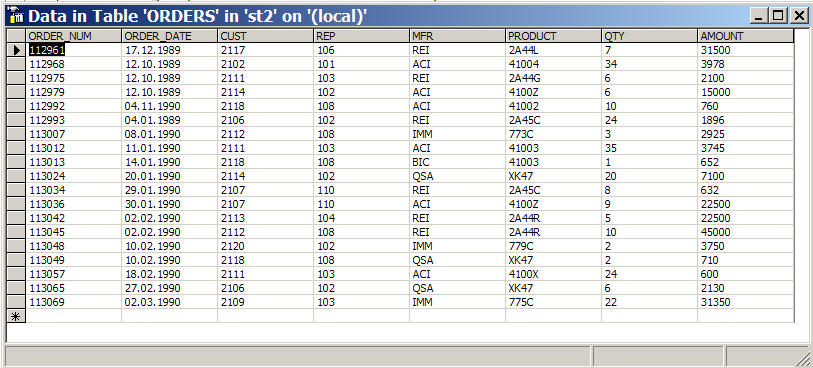Click order date 04.11.1990

coord(170,106)
